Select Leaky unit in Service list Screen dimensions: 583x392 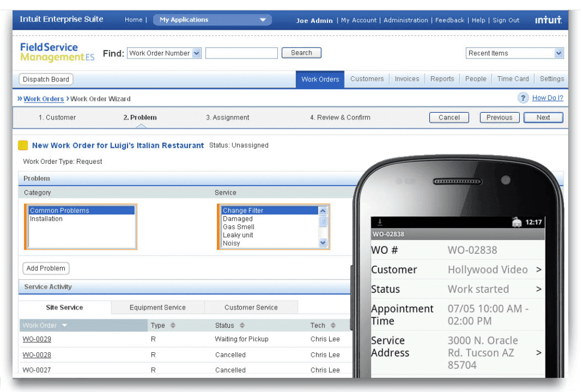tap(270, 235)
